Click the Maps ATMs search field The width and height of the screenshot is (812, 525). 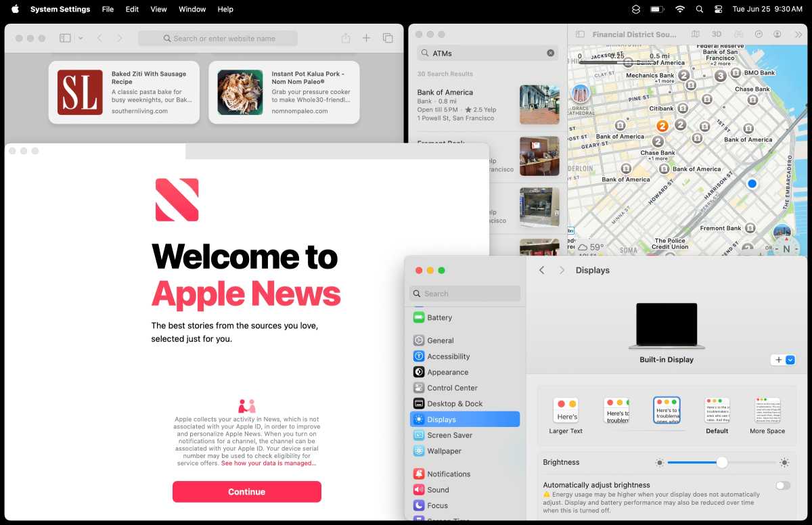point(487,53)
